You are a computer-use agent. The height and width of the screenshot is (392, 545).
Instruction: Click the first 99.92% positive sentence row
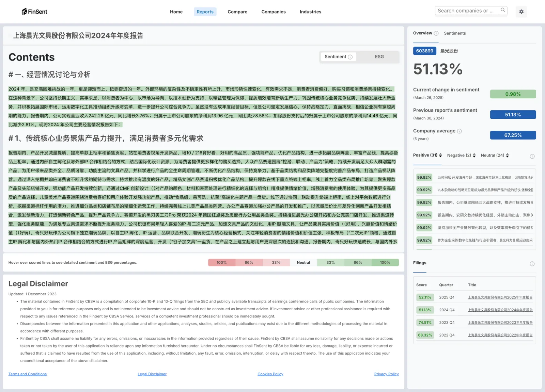pyautogui.click(x=475, y=177)
